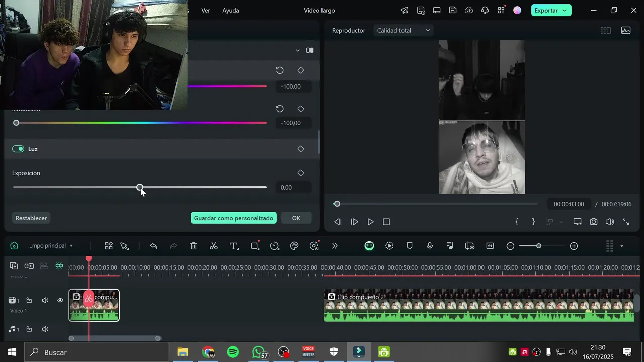Screen dimensions: 644x362
Task: Open the Ayuda menu
Action: (231, 10)
